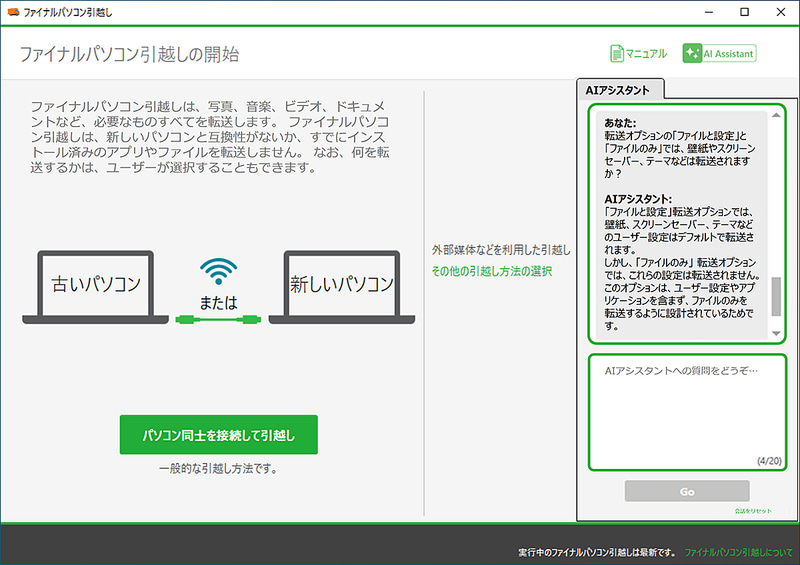Click the app truck icon in title bar
The height and width of the screenshot is (565, 800).
(x=13, y=12)
